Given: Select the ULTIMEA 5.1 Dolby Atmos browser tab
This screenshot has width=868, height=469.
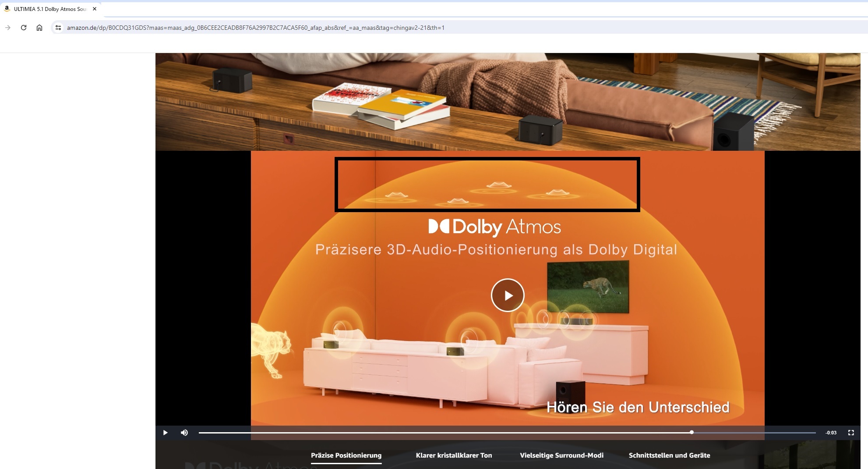Looking at the screenshot, I should (50, 9).
